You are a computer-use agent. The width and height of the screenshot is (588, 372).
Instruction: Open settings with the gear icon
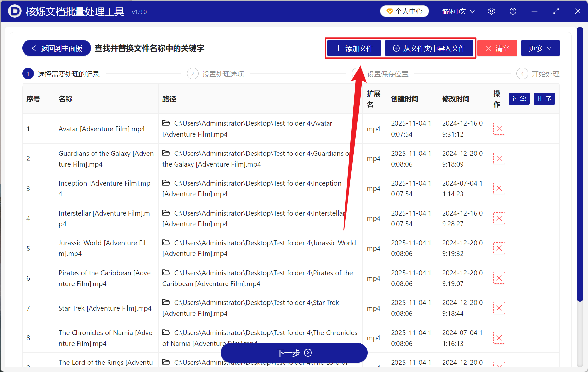[491, 11]
